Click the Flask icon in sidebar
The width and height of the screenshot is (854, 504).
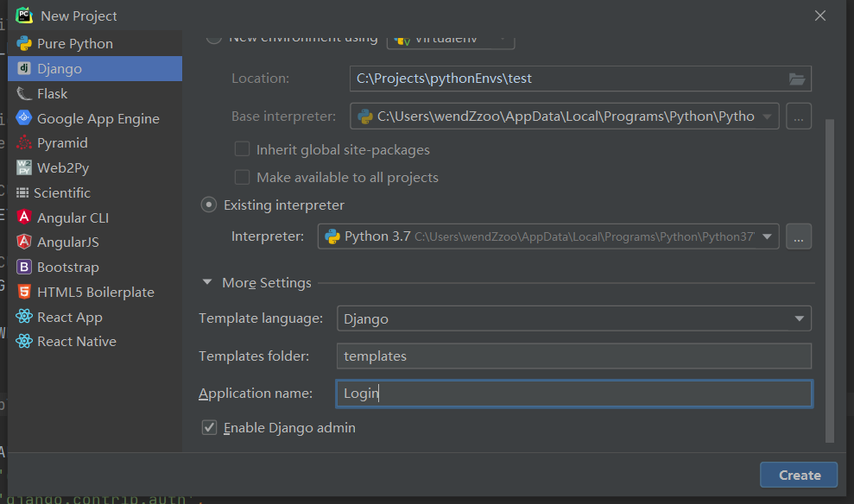[x=24, y=93]
